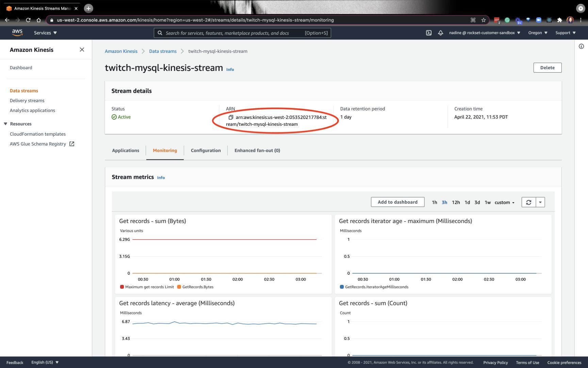Set the time range to 1d
The width and height of the screenshot is (588, 368).
[x=467, y=202]
